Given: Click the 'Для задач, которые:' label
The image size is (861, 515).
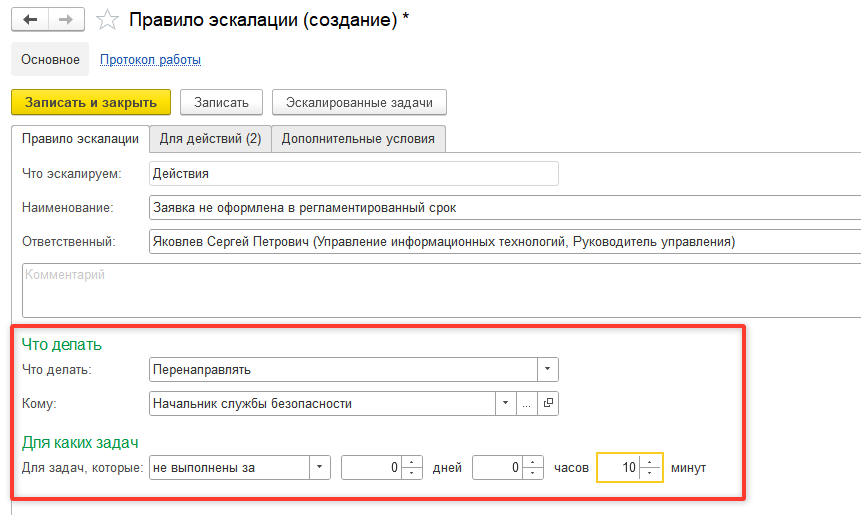Looking at the screenshot, I should [82, 468].
